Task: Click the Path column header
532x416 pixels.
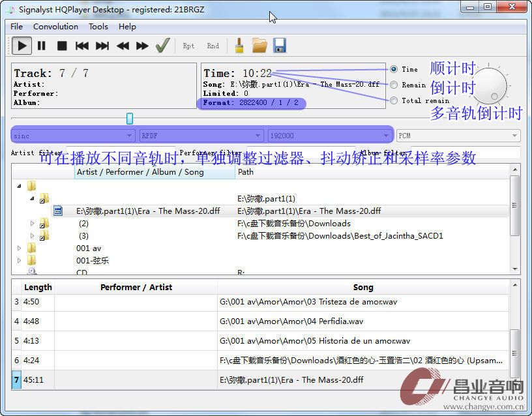Action: pyautogui.click(x=372, y=172)
